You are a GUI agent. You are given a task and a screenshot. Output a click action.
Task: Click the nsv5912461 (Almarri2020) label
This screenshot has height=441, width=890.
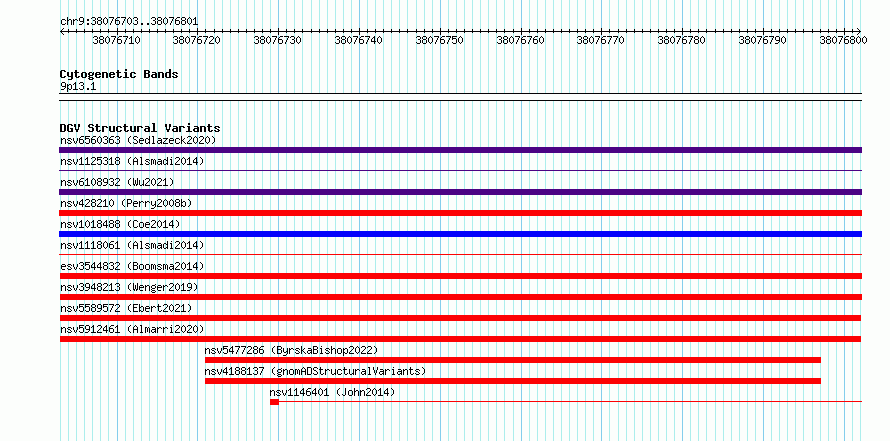(x=132, y=329)
